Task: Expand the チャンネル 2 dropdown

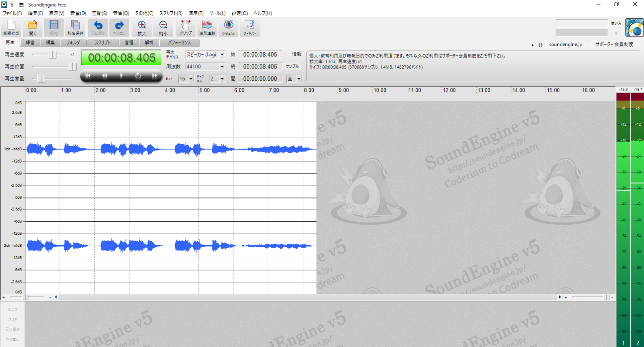Action: click(222, 79)
